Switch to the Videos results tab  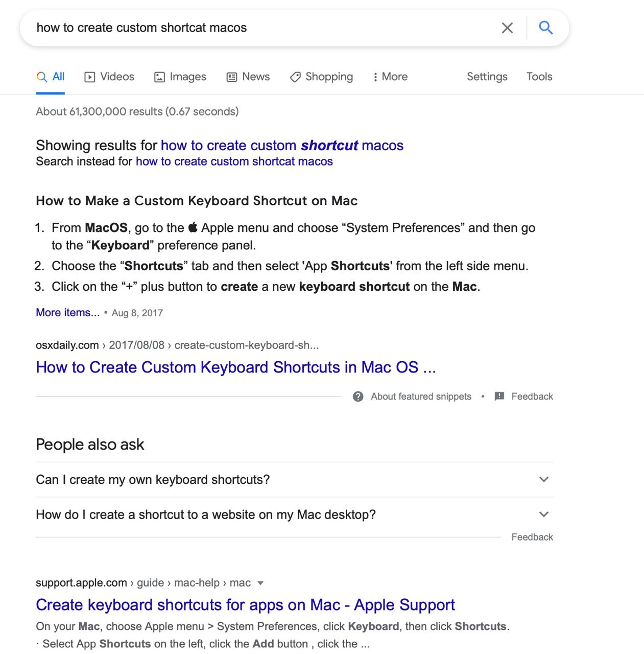click(109, 77)
